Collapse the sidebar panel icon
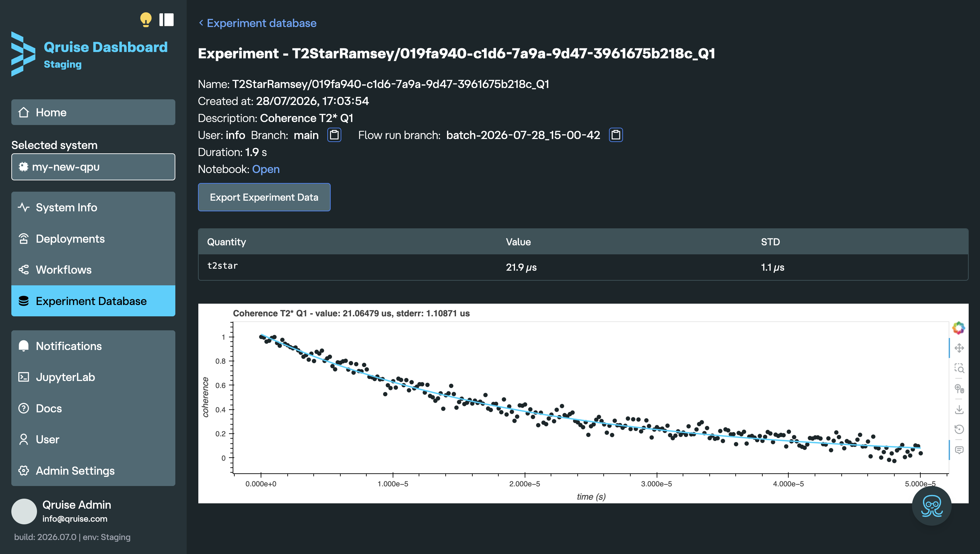 166,20
